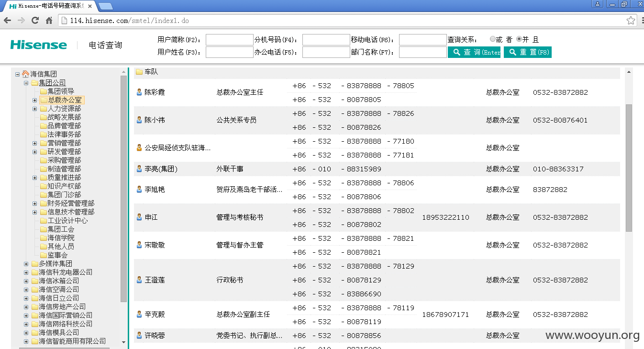
Task: Bookmark the page with the star icon
Action: (x=631, y=21)
